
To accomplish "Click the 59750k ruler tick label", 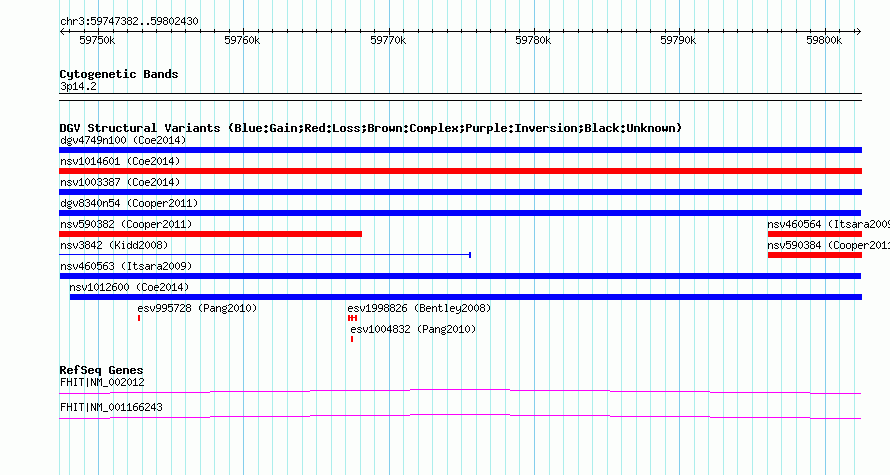I will [x=97, y=40].
